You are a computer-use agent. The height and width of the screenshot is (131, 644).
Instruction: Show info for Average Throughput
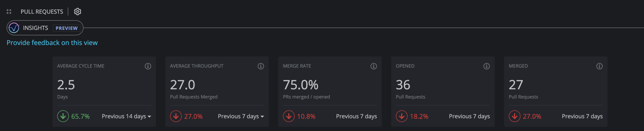click(x=261, y=66)
